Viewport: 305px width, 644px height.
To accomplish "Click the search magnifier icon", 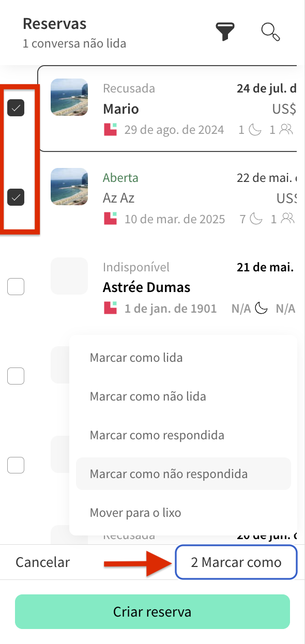I will pyautogui.click(x=270, y=32).
